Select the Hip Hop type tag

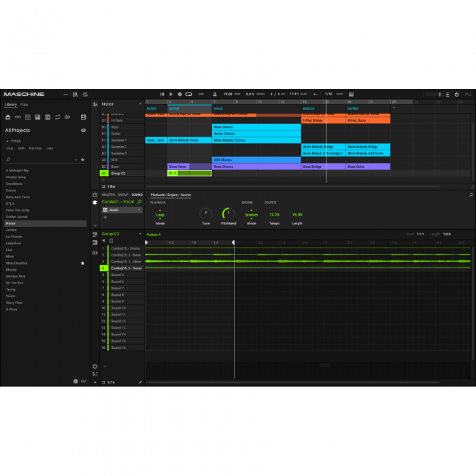(35, 148)
